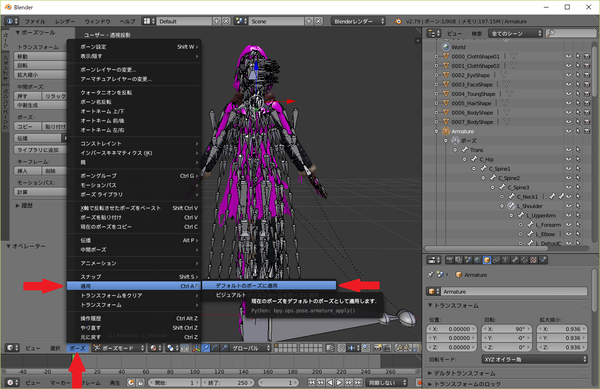Hide the C_Spine2 bone via eye icon
This screenshot has width=600, height=389.
click(568, 178)
